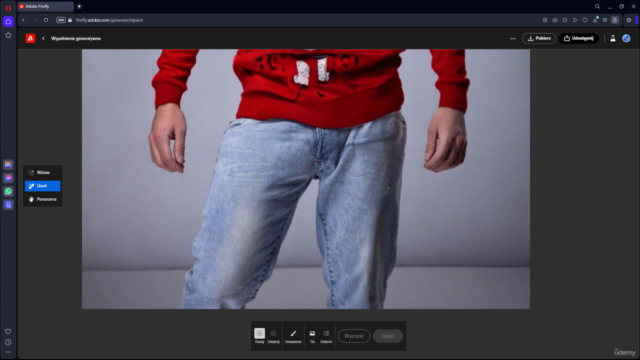The image size is (640, 360).
Task: Open a new browser tab
Action: (x=79, y=6)
